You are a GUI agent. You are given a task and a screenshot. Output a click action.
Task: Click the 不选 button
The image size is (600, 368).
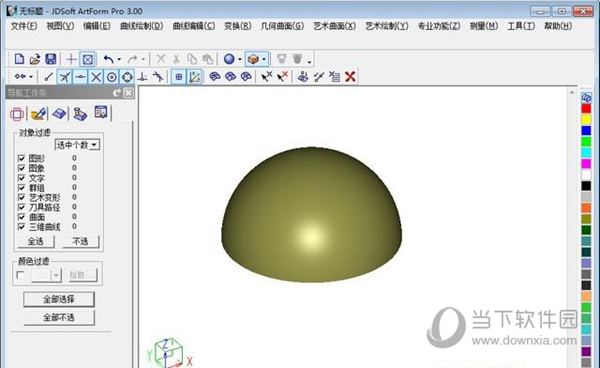[80, 241]
